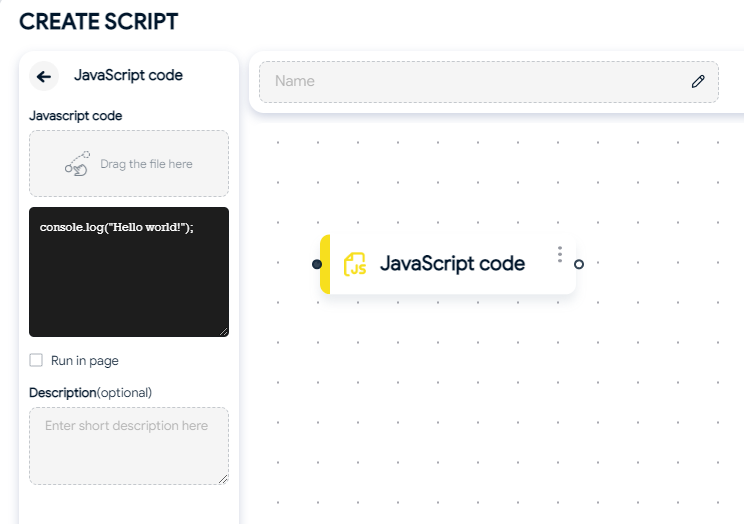This screenshot has height=524, width=744.
Task: Click an empty spot on dotted canvas
Action: [474, 403]
